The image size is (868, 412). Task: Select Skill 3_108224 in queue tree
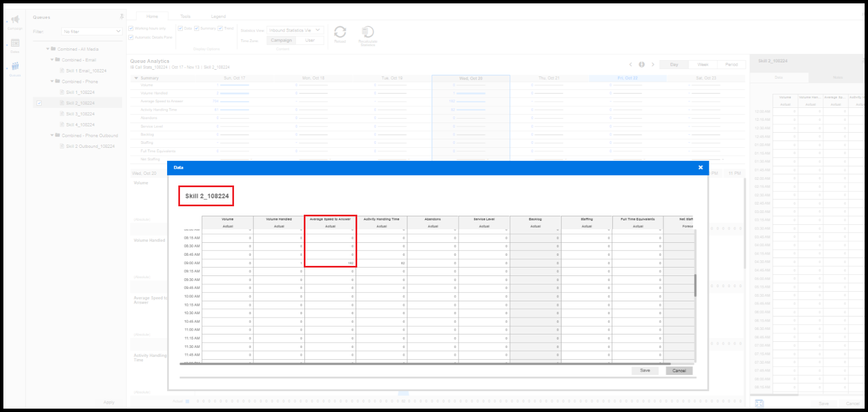click(x=80, y=114)
